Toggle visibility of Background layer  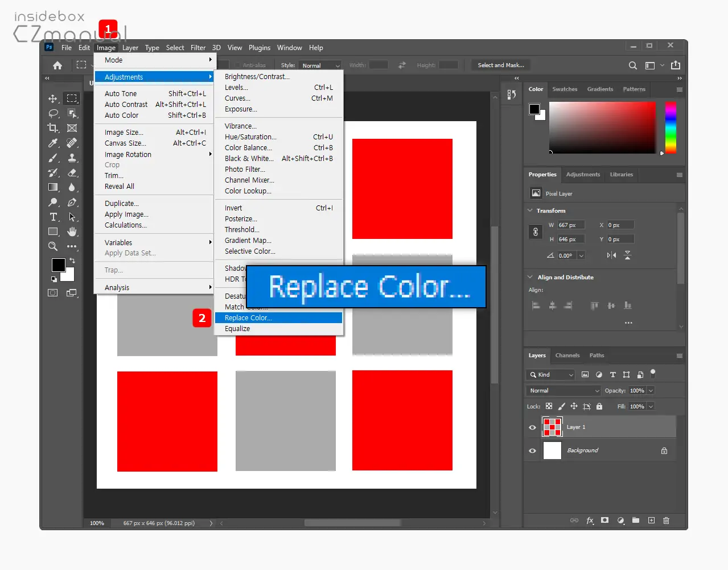coord(533,451)
